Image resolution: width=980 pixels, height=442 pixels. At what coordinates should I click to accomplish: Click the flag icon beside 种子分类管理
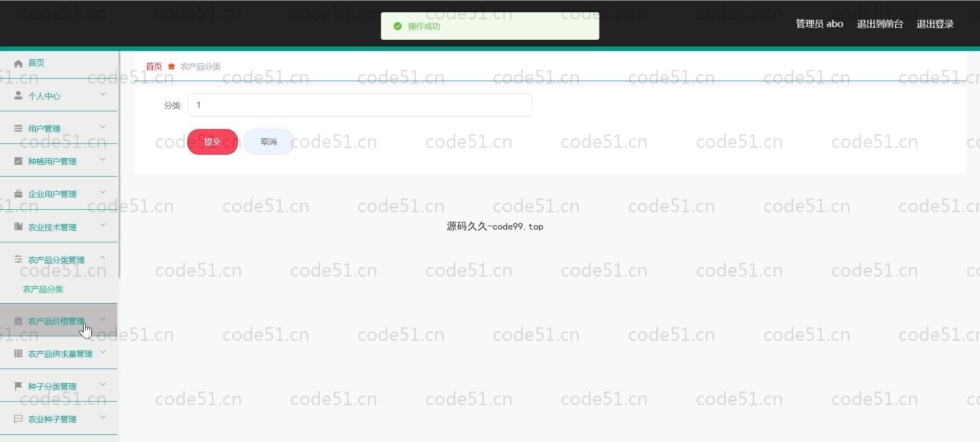coord(18,386)
